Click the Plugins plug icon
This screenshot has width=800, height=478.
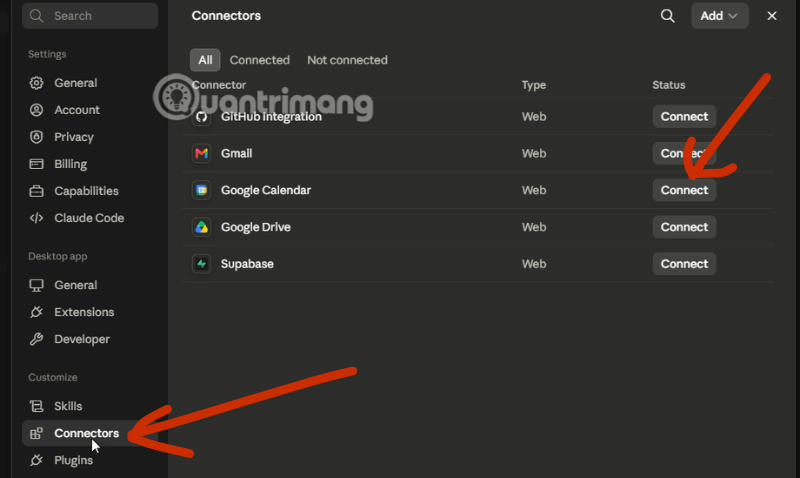tap(36, 460)
